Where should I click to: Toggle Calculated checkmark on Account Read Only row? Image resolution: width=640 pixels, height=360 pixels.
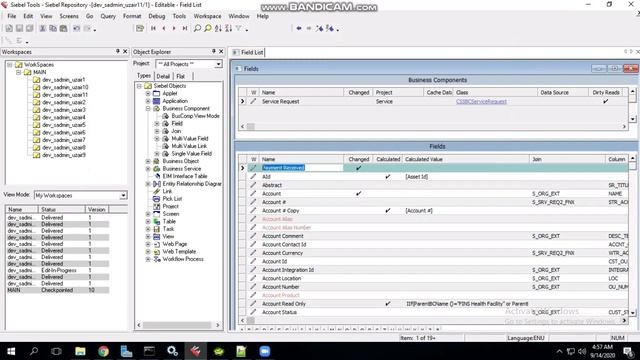pyautogui.click(x=388, y=304)
